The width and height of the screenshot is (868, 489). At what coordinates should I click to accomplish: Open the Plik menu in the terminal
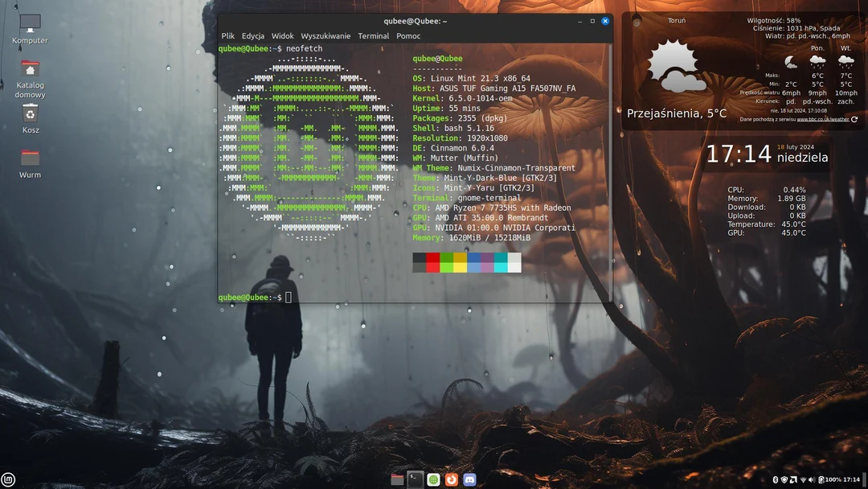[227, 35]
